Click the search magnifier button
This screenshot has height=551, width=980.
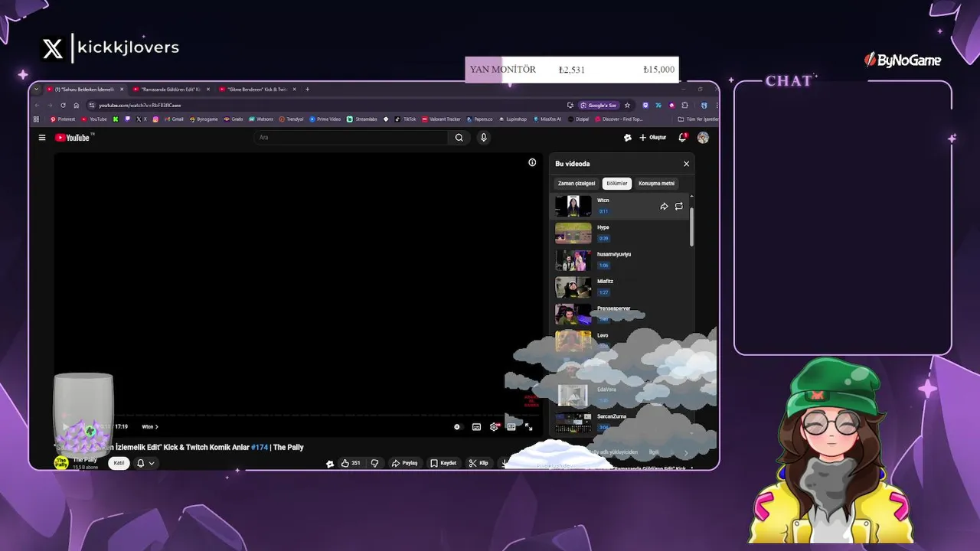click(x=459, y=138)
